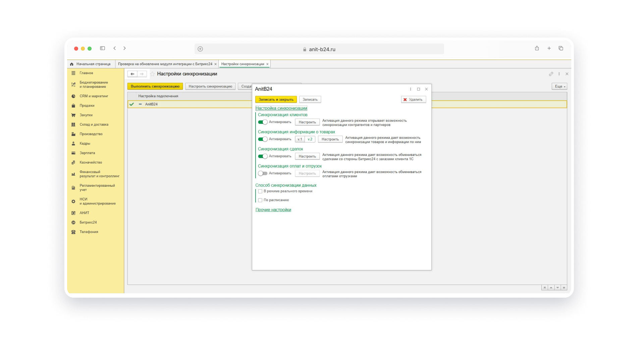This screenshot has height=362, width=644.
Task: Click the back arrow navigation button
Action: 132,74
